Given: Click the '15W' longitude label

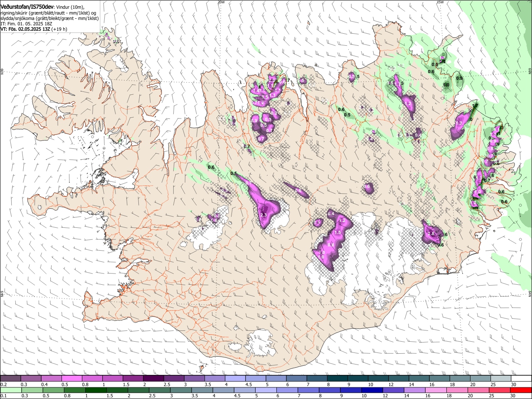Looking at the screenshot, I should (x=440, y=2).
